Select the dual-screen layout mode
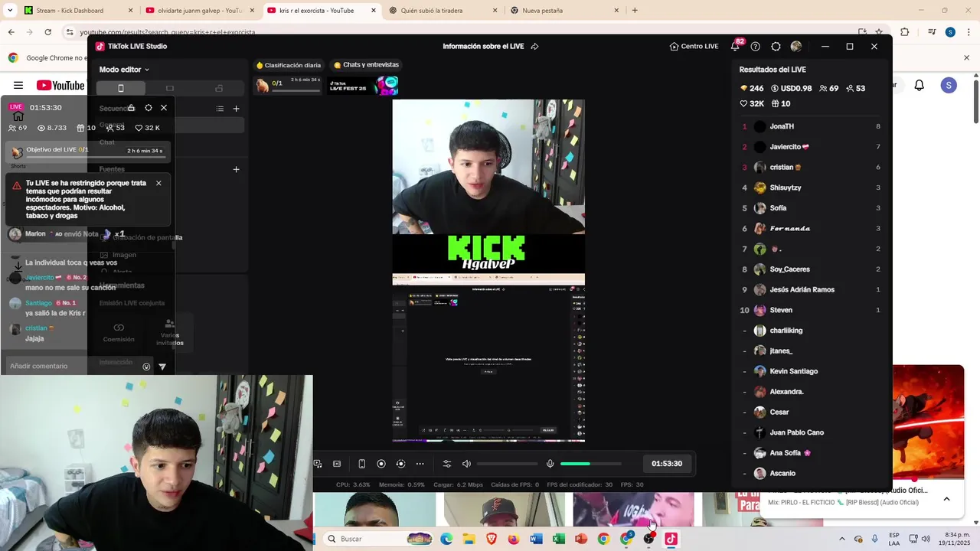The width and height of the screenshot is (980, 551). [x=219, y=88]
